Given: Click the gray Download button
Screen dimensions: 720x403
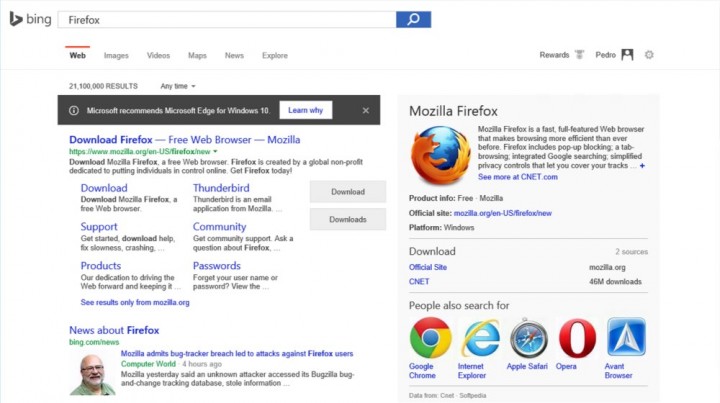Looking at the screenshot, I should [348, 191].
